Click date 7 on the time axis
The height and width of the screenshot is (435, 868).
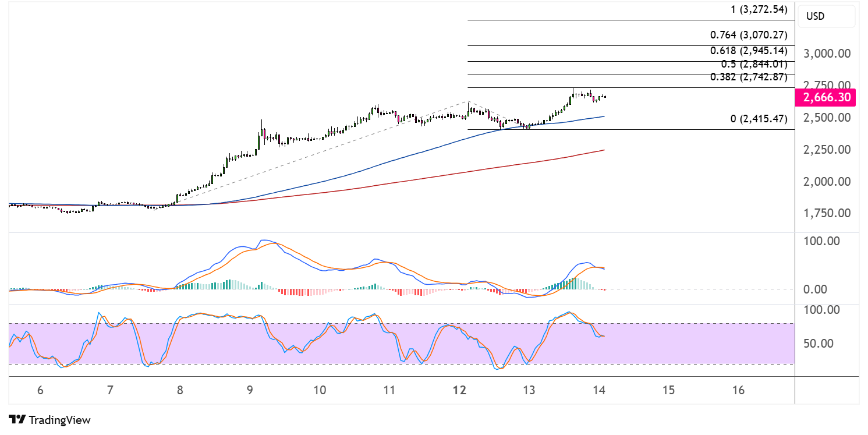coord(110,390)
